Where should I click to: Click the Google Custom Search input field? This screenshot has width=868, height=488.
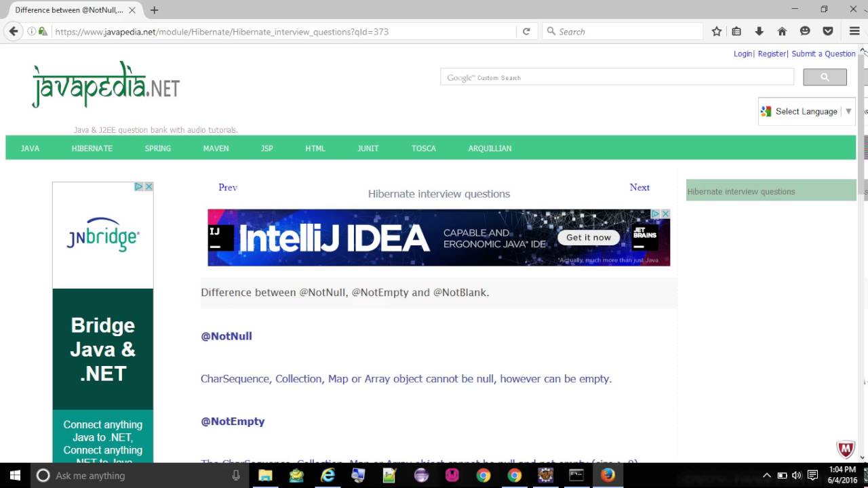pyautogui.click(x=617, y=77)
